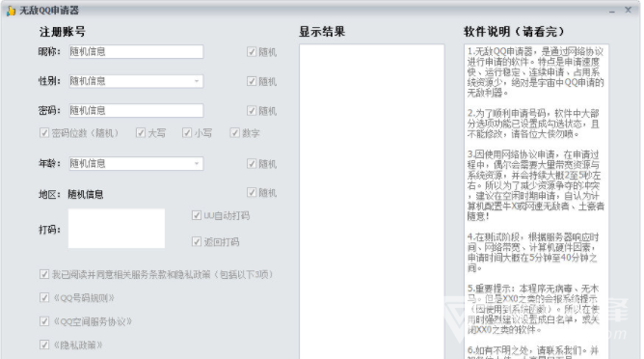This screenshot has width=644, height=359.
Task: Click the 性别 label
Action: (49, 81)
